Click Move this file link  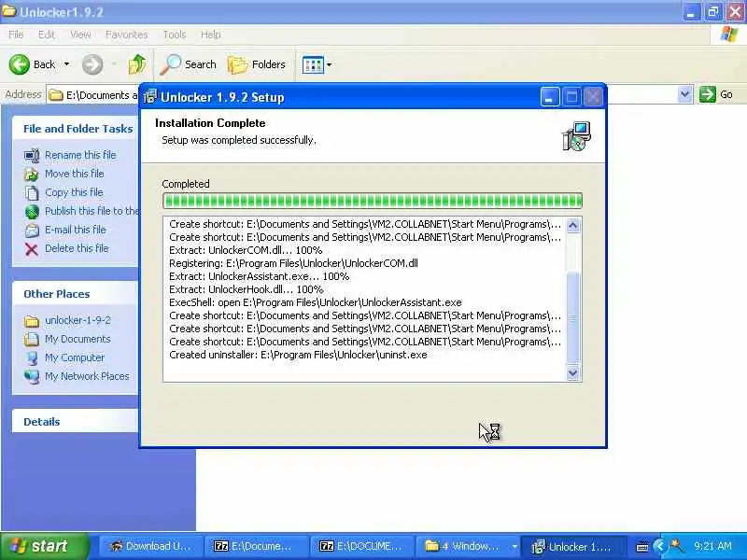tap(75, 174)
